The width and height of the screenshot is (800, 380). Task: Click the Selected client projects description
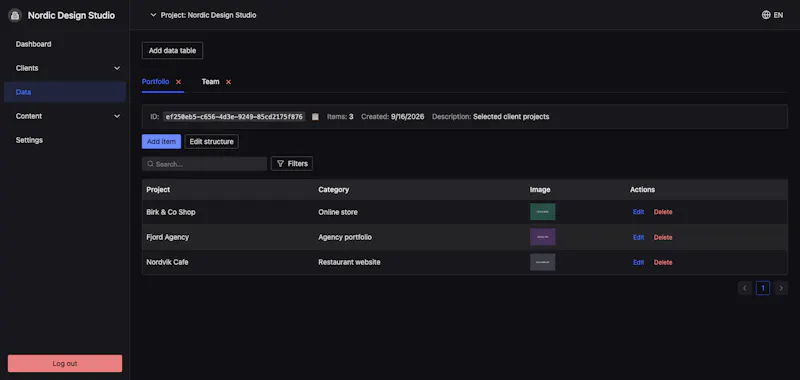pyautogui.click(x=511, y=117)
